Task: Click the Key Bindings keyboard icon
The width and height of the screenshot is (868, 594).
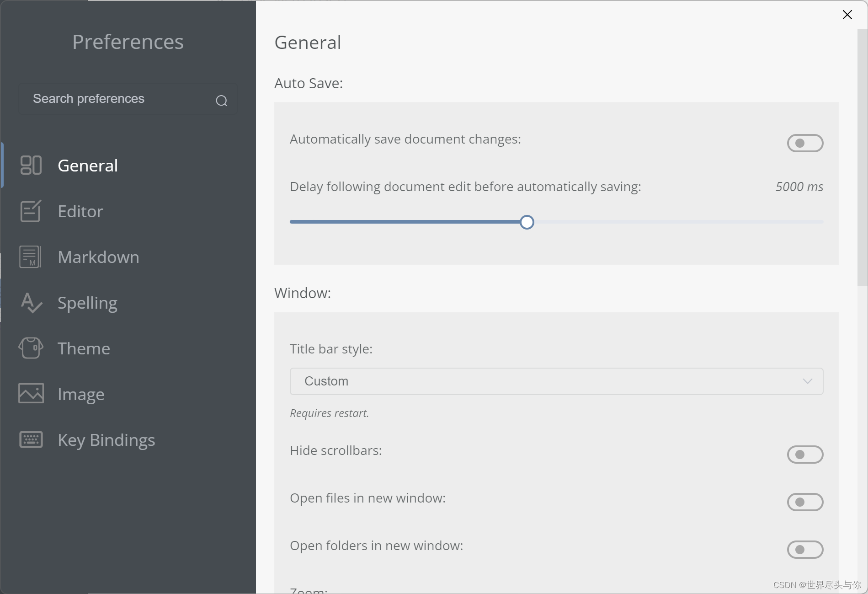Action: [x=31, y=439]
